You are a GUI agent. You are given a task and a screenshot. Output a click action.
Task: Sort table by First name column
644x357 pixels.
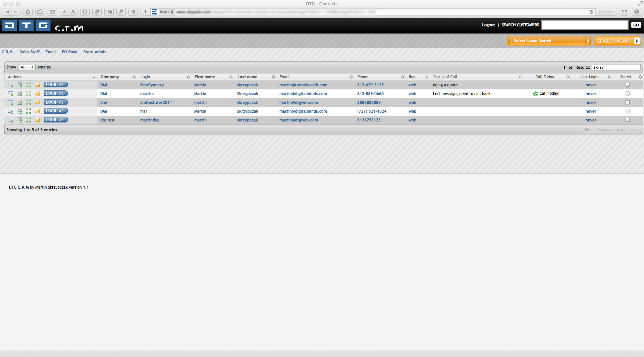pyautogui.click(x=213, y=77)
